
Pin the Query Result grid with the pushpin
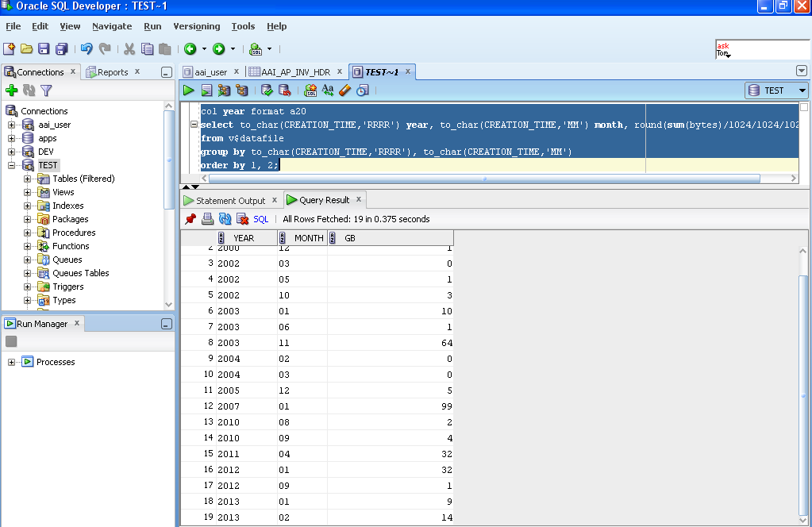pyautogui.click(x=190, y=219)
